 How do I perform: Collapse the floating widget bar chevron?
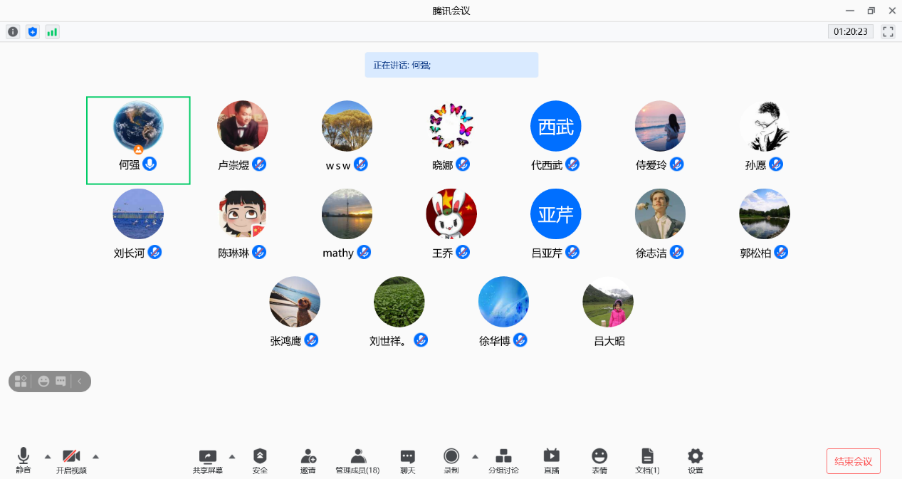80,381
